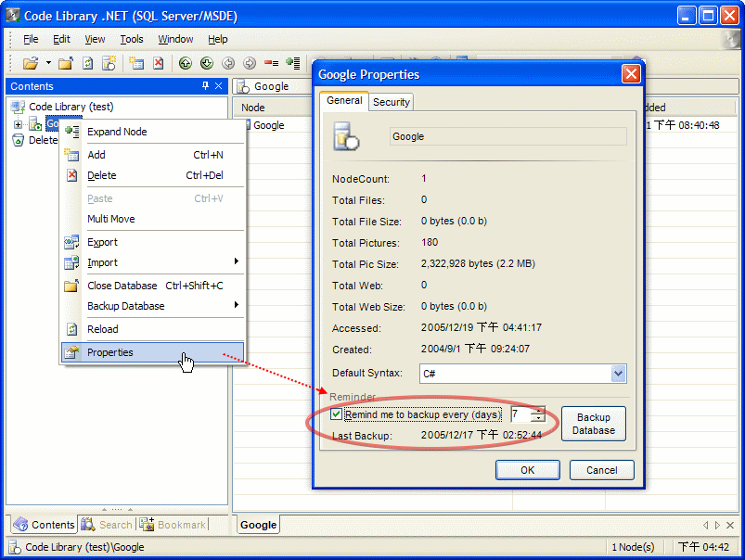Viewport: 745px width, 560px height.
Task: Decrease backup reminder days with down arrow
Action: pyautogui.click(x=538, y=418)
